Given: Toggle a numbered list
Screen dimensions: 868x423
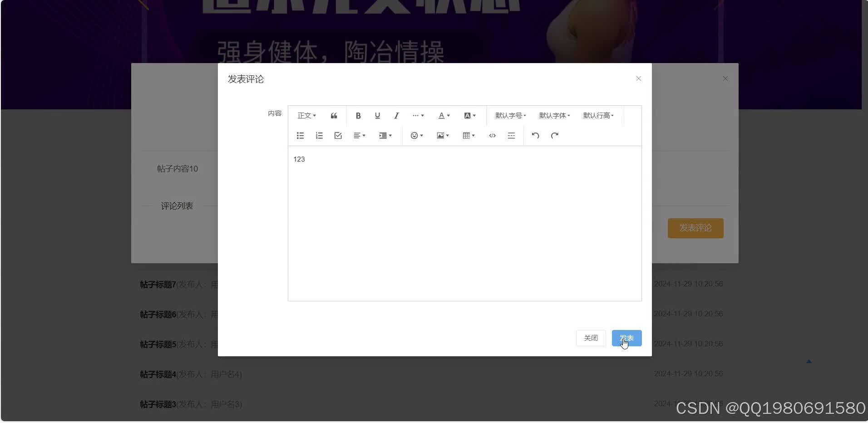Looking at the screenshot, I should (319, 135).
